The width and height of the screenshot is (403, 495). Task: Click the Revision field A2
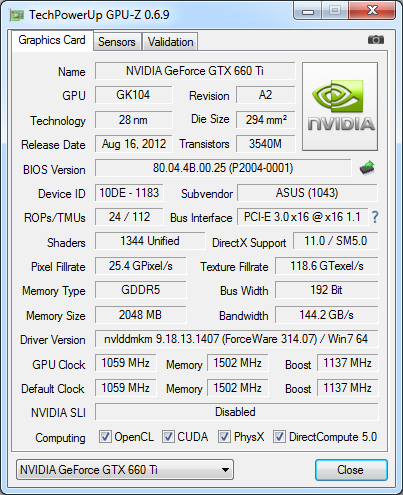(x=266, y=95)
